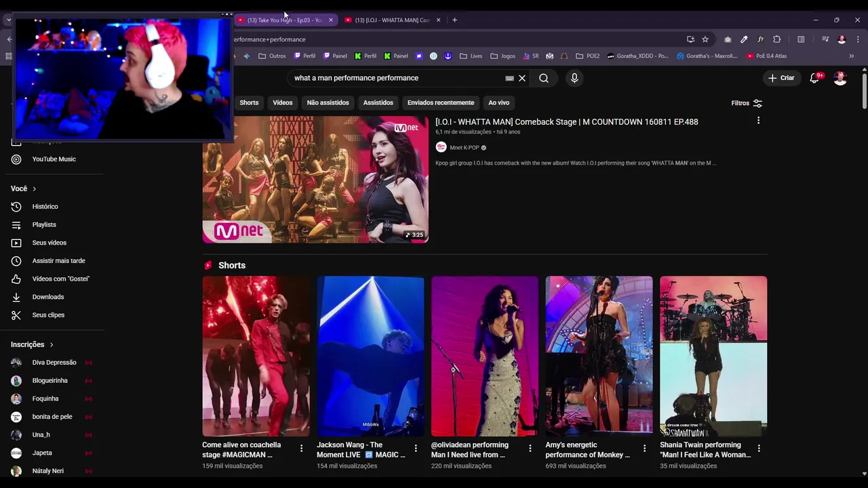Click the Criar button

point(781,78)
